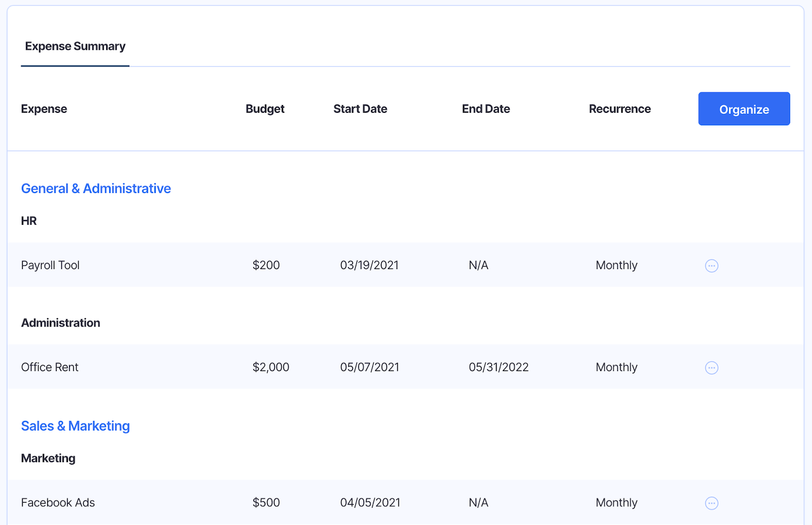812x525 pixels.
Task: Sort by the Recurrence column header
Action: pos(620,109)
